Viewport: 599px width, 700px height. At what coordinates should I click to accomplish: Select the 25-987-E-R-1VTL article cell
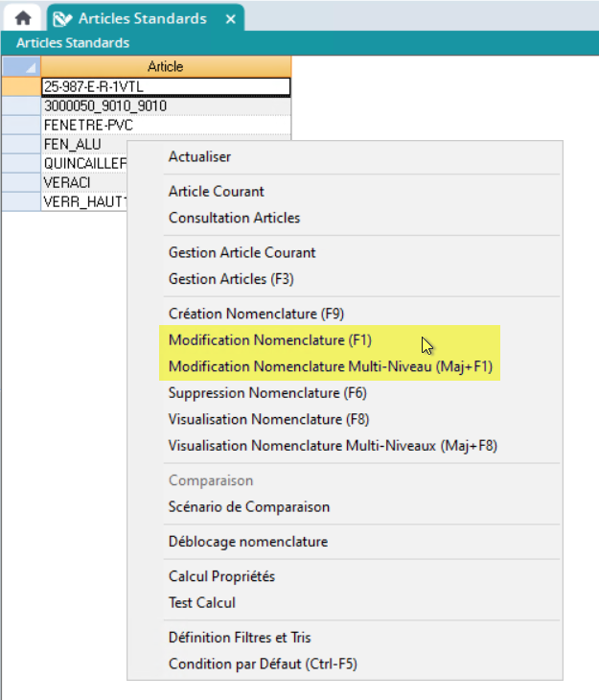[165, 86]
